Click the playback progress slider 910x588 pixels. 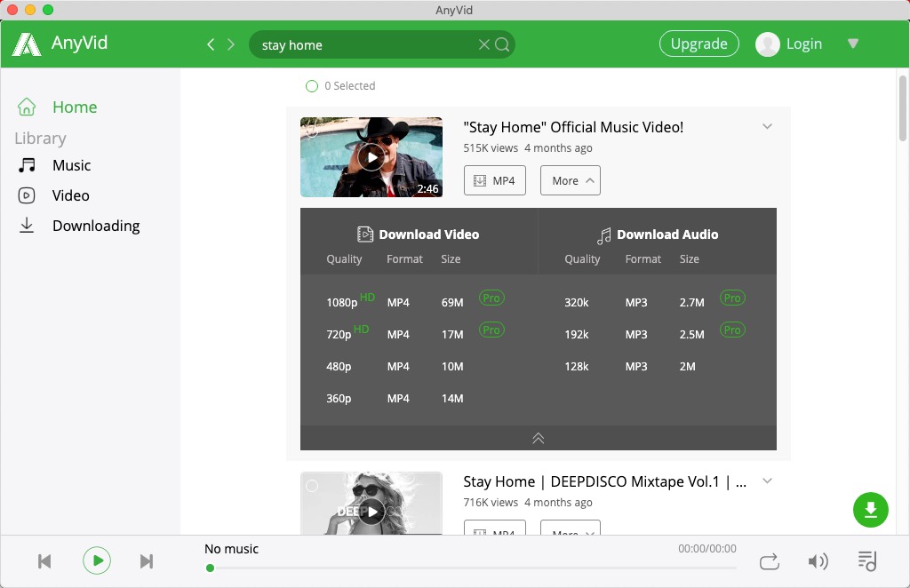(x=471, y=568)
